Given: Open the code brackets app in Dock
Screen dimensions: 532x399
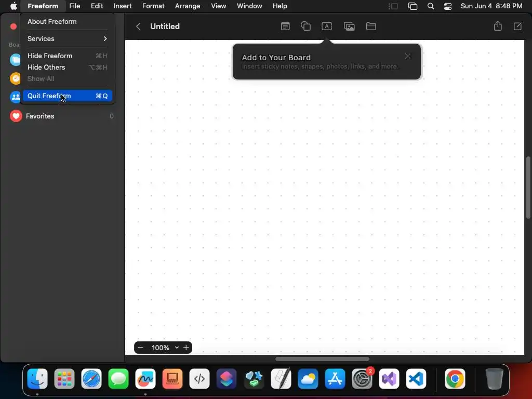Looking at the screenshot, I should 199,379.
